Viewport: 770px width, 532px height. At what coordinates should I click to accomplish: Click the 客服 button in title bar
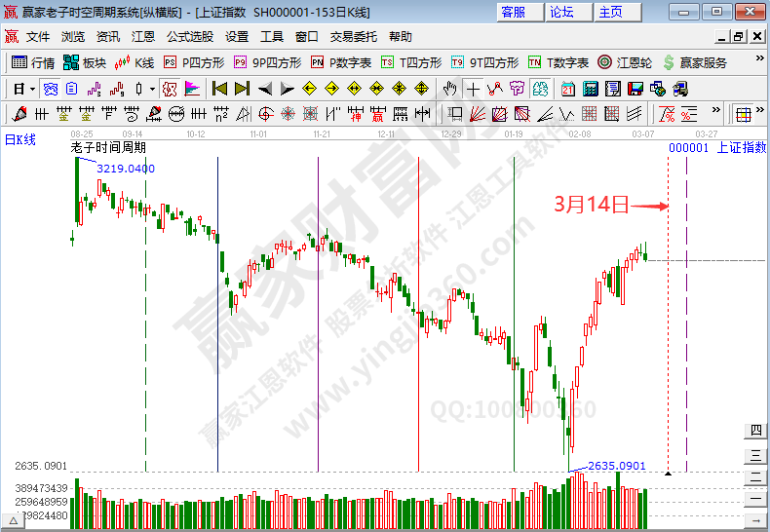[x=513, y=12]
